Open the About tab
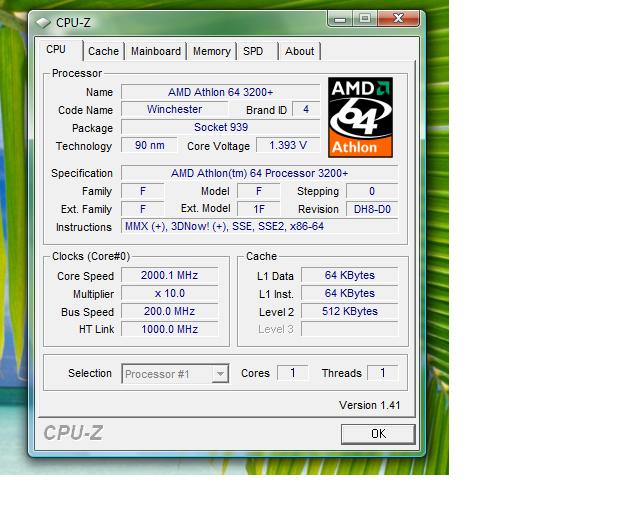The width and height of the screenshot is (640, 512). click(300, 51)
